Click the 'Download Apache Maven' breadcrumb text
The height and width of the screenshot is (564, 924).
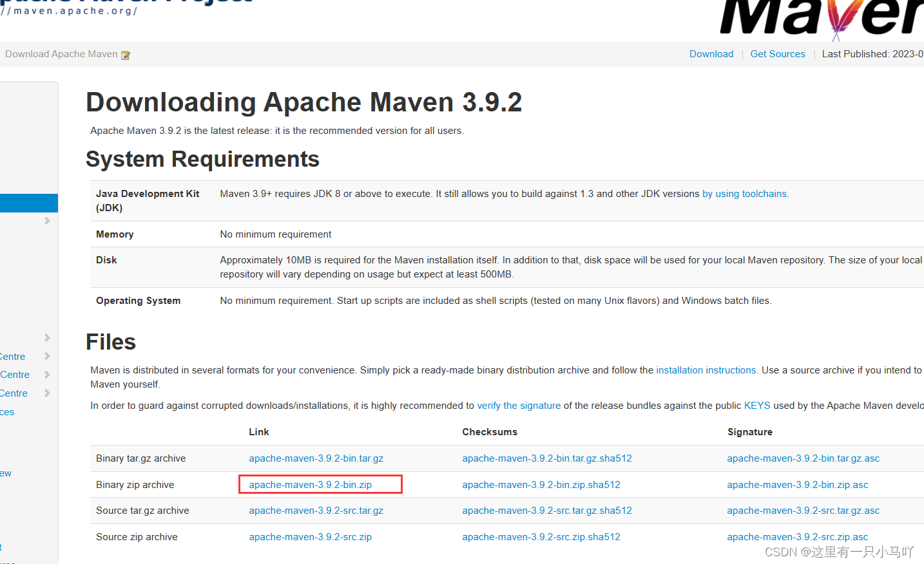[x=61, y=54]
